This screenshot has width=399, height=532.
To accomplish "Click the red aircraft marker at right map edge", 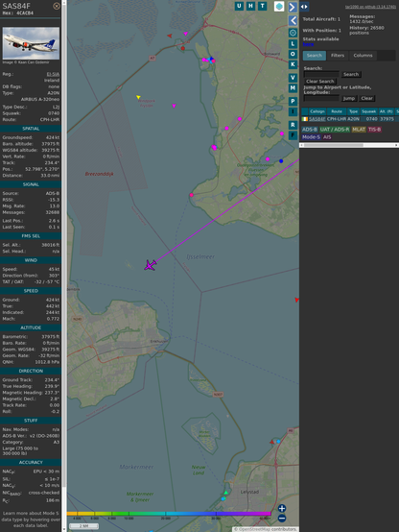I will pyautogui.click(x=296, y=300).
